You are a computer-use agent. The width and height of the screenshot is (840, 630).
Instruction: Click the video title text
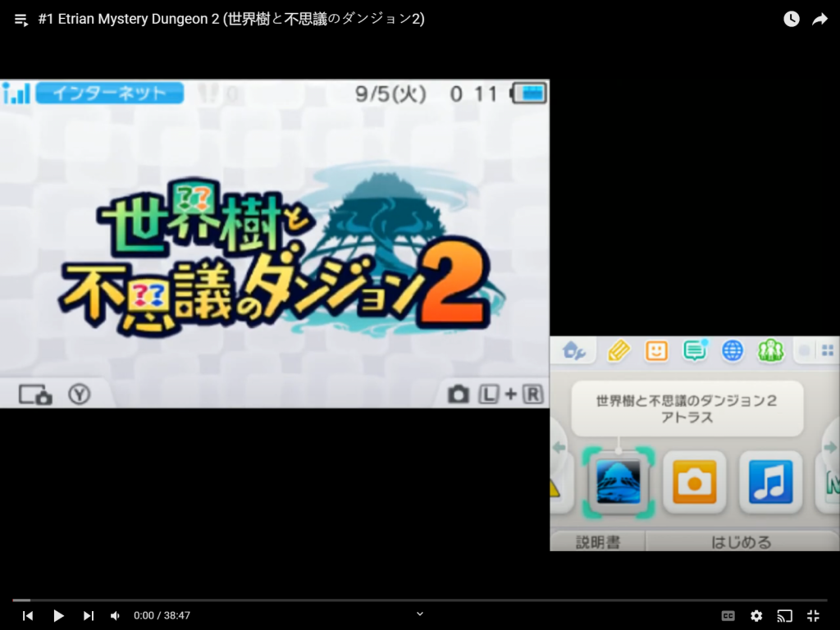[231, 20]
